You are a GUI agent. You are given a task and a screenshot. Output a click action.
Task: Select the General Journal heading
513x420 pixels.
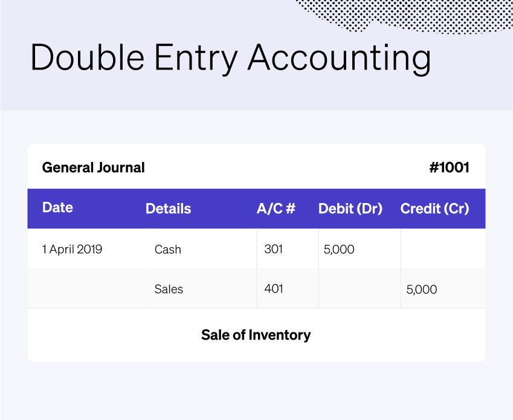(x=93, y=167)
